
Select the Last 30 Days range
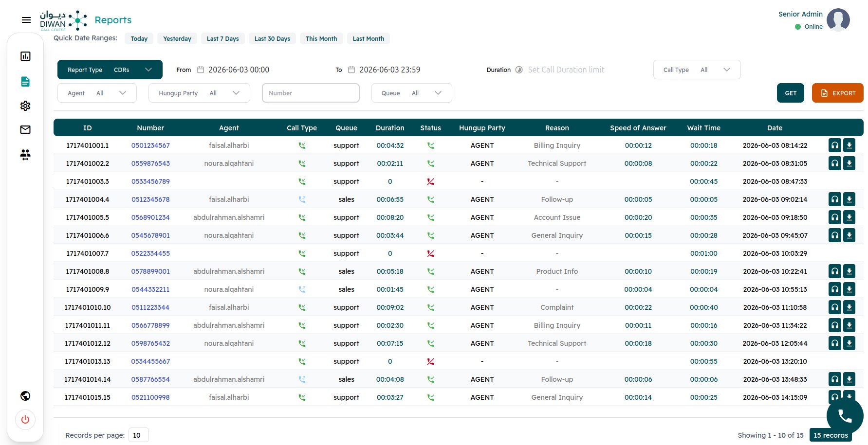(272, 38)
